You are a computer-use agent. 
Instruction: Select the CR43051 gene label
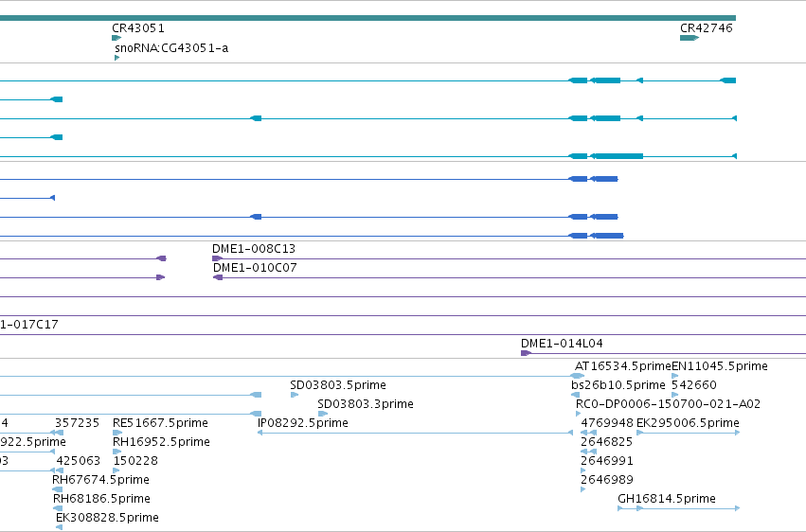(x=138, y=28)
